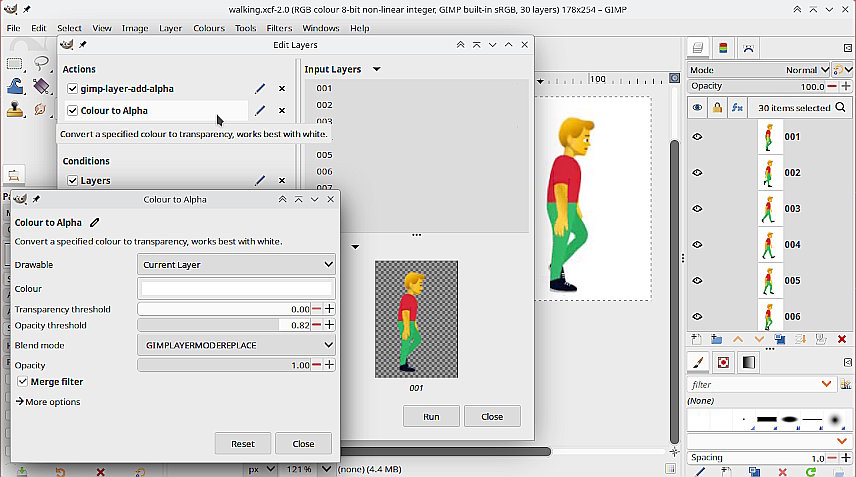The height and width of the screenshot is (477, 856).
Task: Expand More options in Colour to Alpha
Action: pos(48,402)
